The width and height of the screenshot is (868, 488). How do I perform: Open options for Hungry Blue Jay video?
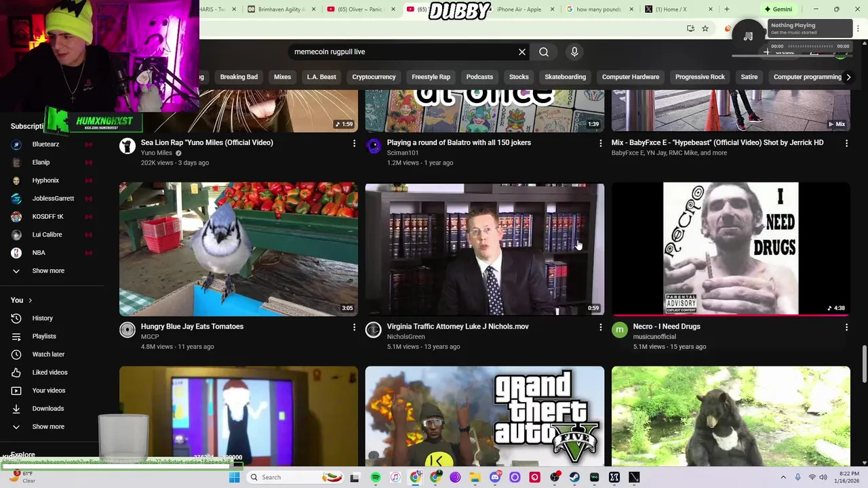(x=354, y=327)
